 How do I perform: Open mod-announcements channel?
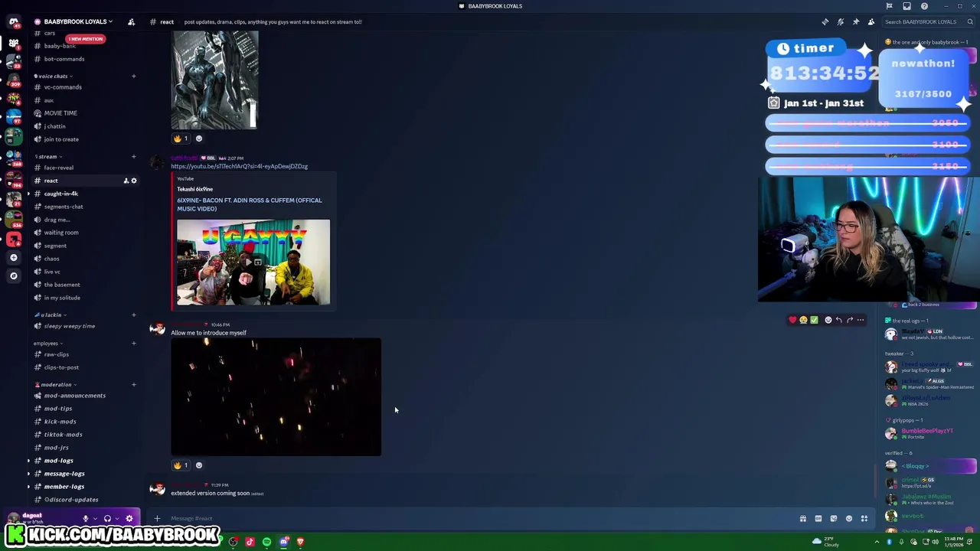tap(74, 396)
